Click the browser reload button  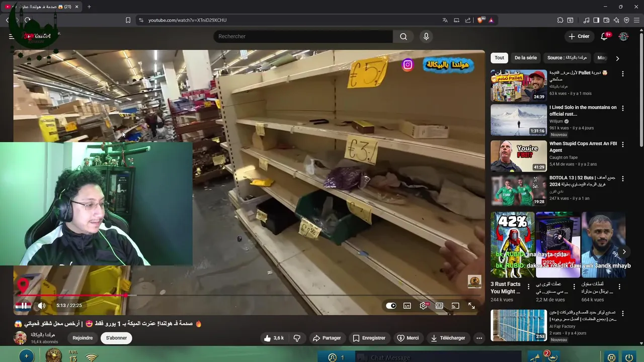[27, 20]
